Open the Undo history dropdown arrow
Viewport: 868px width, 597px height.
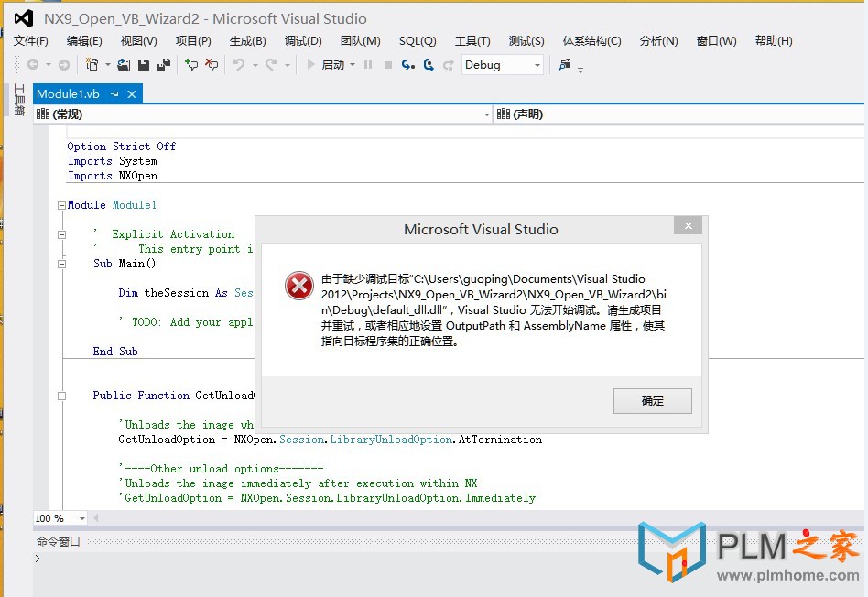coord(255,65)
